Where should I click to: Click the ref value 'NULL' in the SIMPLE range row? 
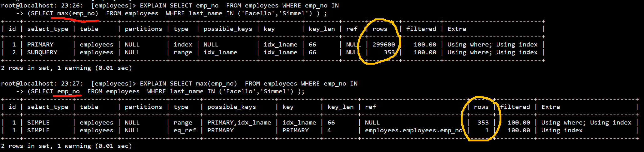point(373,123)
